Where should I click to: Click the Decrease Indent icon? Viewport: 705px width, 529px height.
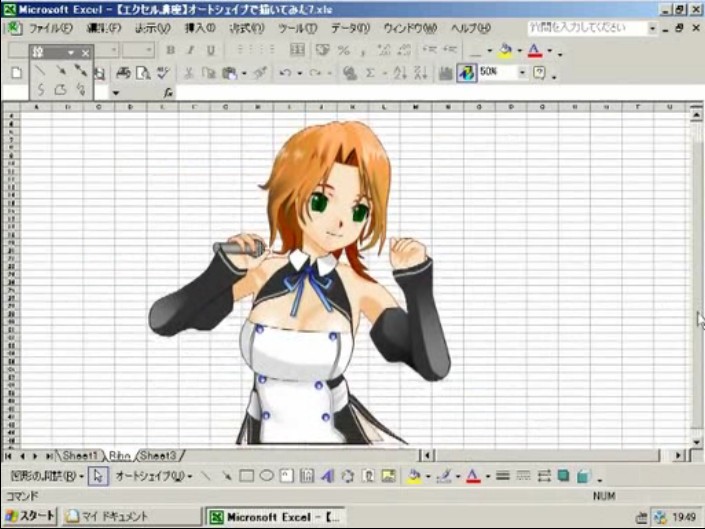[x=429, y=49]
